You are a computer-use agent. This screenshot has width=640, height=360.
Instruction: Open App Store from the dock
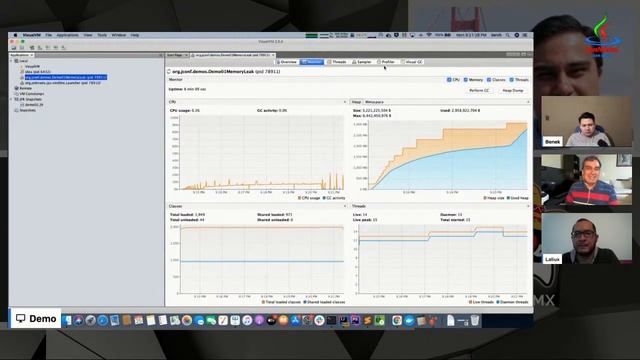[x=295, y=320]
